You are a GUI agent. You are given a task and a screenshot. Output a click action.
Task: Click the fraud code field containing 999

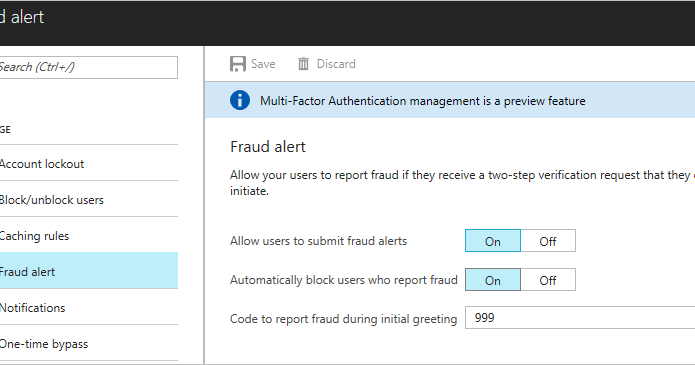coord(580,318)
